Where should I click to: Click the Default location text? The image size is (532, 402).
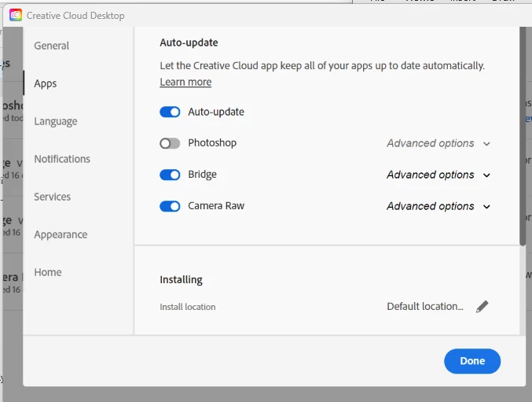tap(425, 306)
